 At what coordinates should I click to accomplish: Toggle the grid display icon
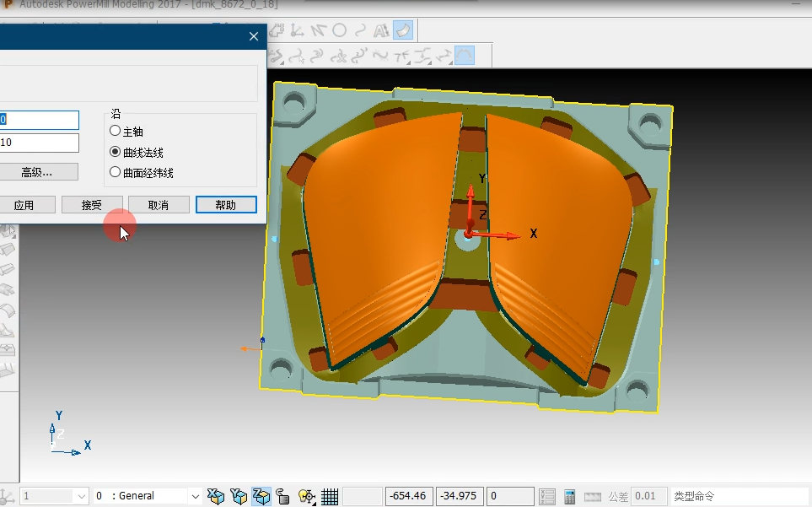(x=330, y=496)
